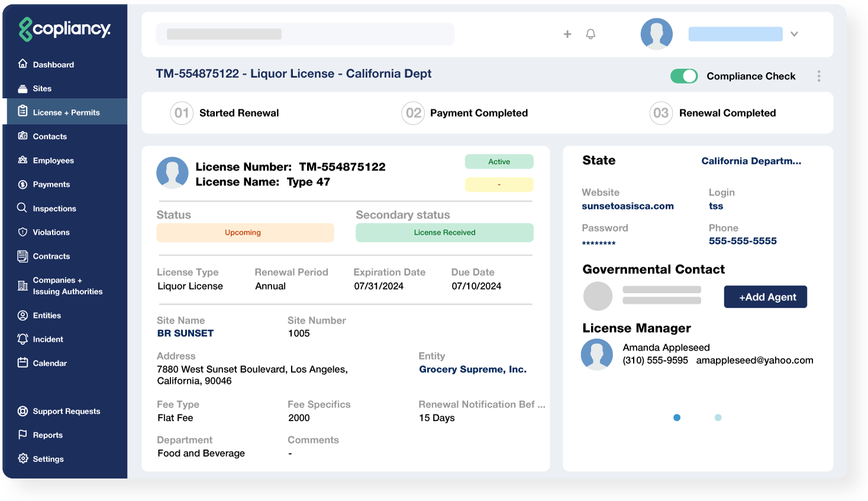Click the expiration date 07/31/2024
This screenshot has height=501, width=868.
379,286
